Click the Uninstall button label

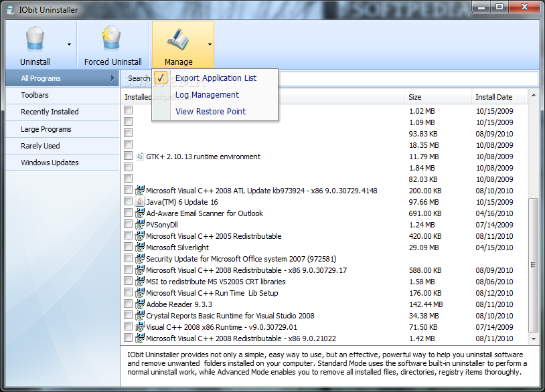[35, 62]
